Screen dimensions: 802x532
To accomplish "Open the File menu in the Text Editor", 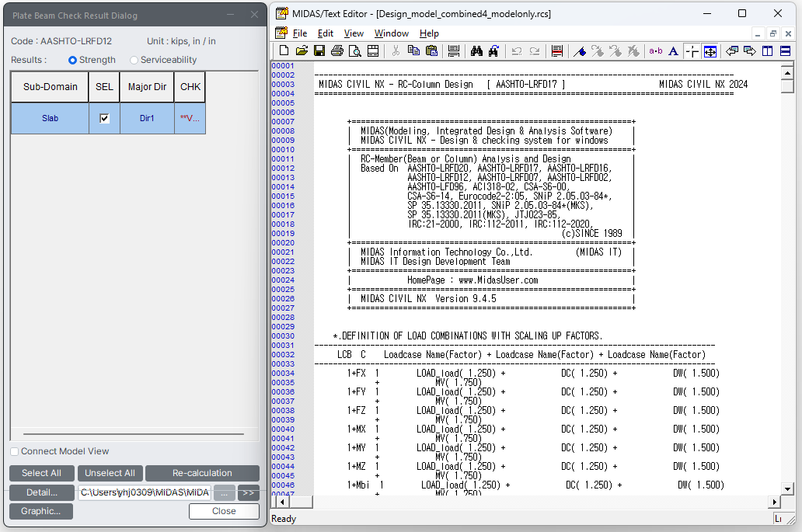I will click(x=300, y=33).
